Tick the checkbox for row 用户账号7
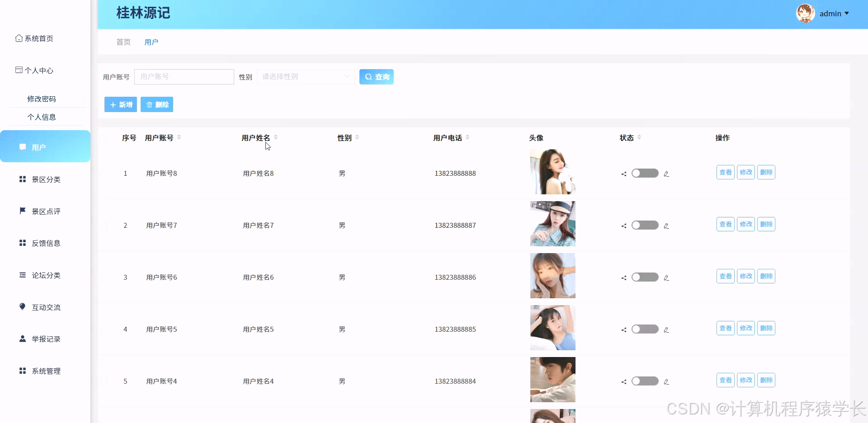Image resolution: width=868 pixels, height=423 pixels. click(104, 226)
